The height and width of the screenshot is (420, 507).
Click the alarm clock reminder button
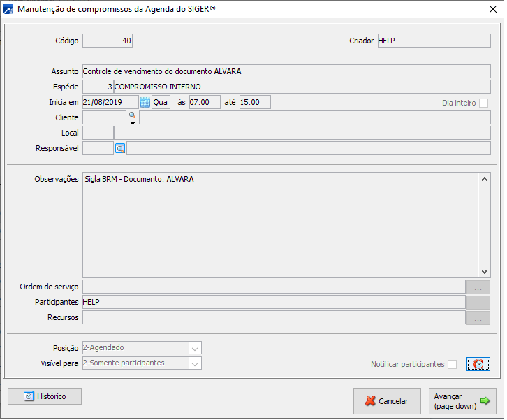478,365
